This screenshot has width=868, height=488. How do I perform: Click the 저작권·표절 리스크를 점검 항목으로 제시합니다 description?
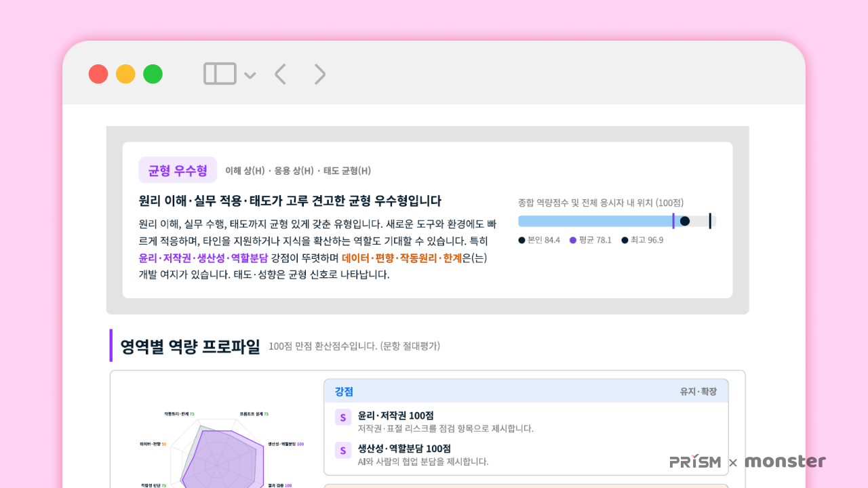click(x=446, y=428)
